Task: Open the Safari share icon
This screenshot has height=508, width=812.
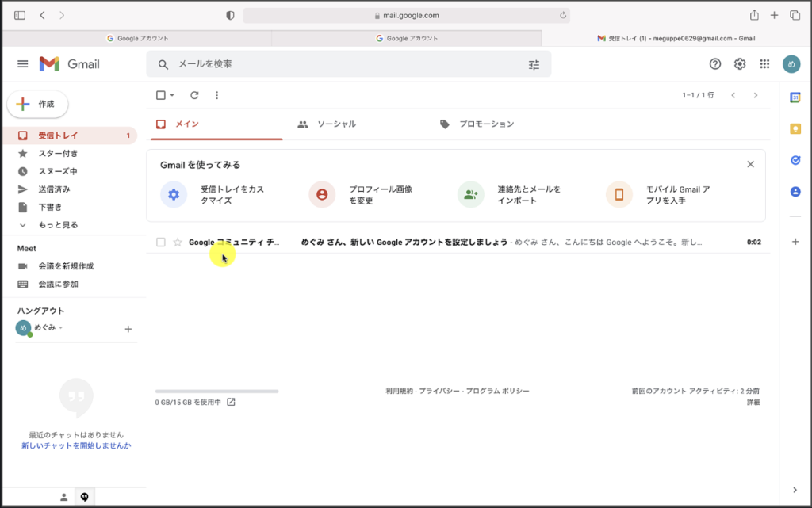Action: [754, 16]
